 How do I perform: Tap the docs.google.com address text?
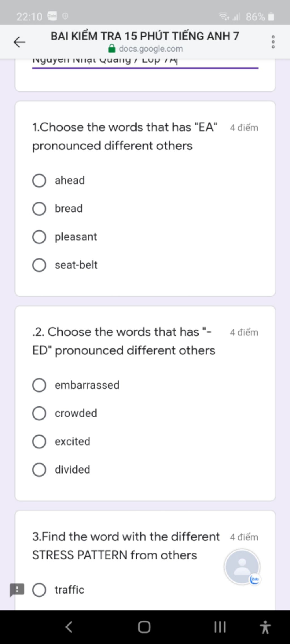[151, 49]
